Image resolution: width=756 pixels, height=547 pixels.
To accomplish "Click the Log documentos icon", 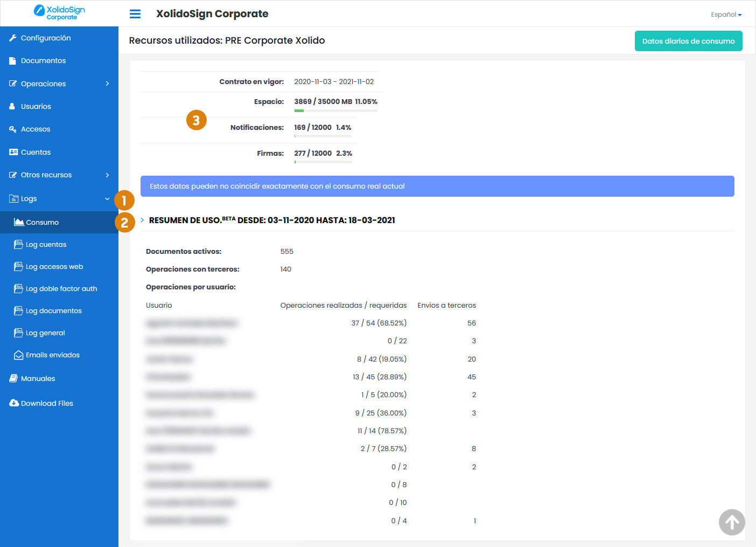I will click(18, 310).
